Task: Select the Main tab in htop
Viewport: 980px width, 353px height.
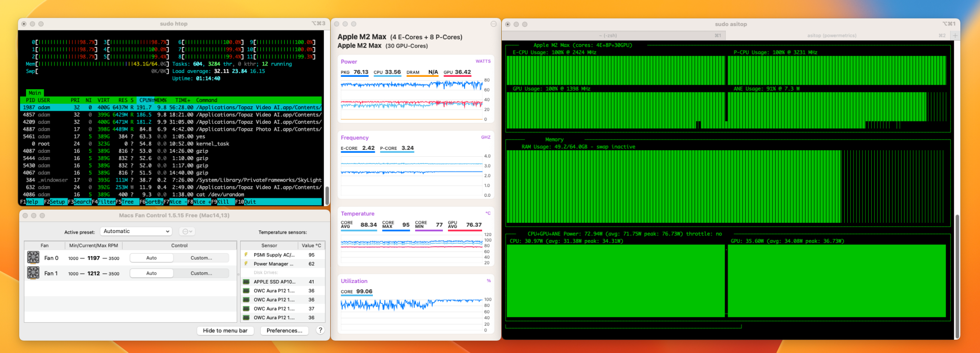Action: tap(35, 93)
